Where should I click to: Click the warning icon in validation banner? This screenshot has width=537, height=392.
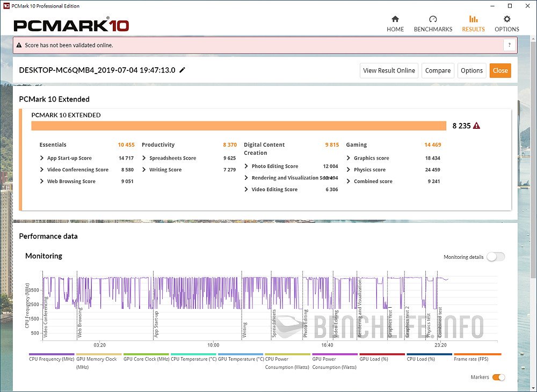[x=19, y=46]
